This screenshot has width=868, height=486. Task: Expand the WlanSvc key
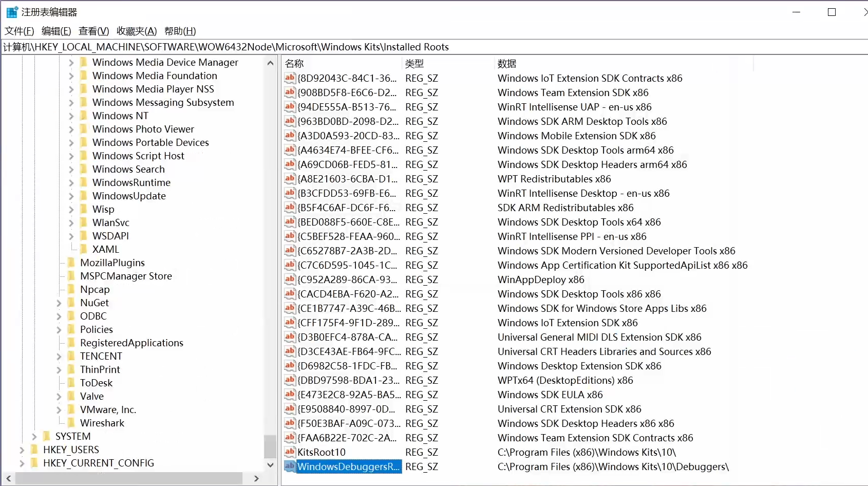tap(71, 223)
